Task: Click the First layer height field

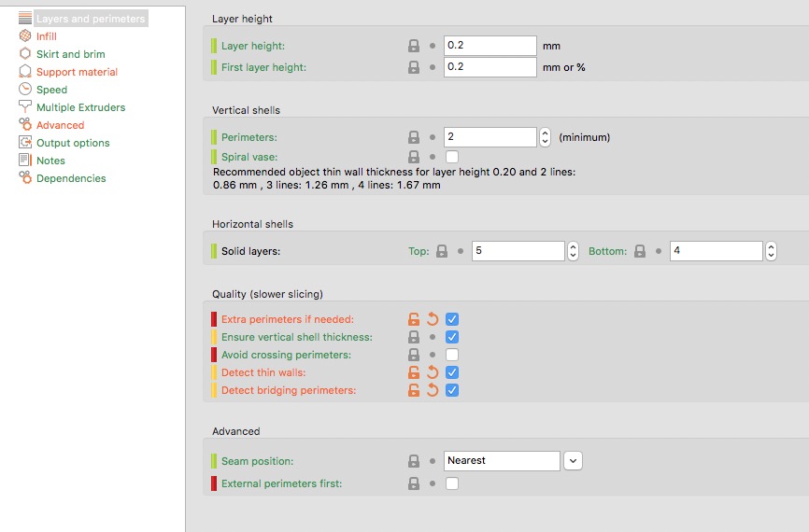Action: (490, 67)
